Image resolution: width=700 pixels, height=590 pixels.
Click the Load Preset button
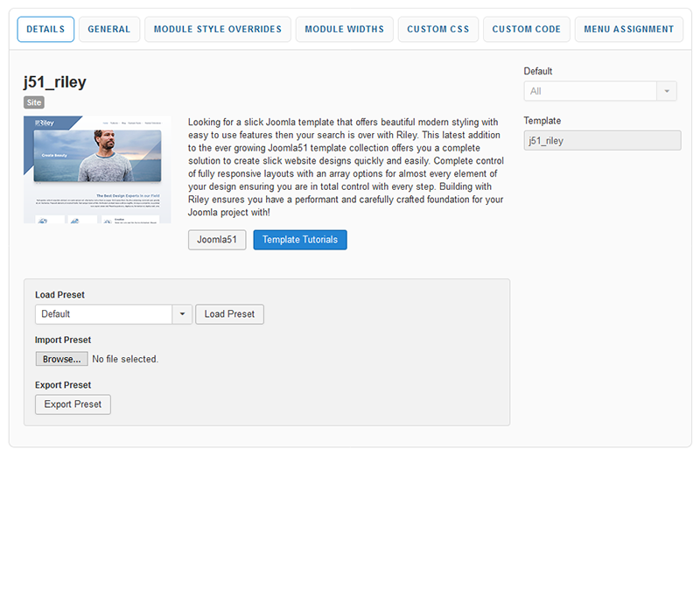point(229,314)
